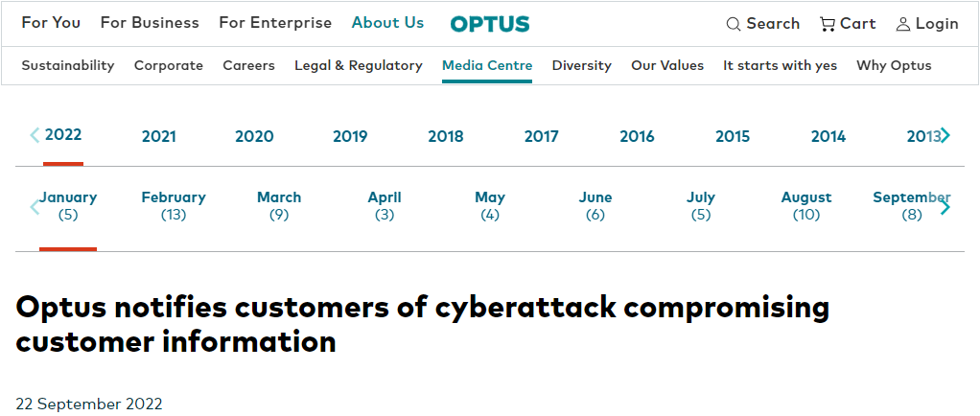Image resolution: width=980 pixels, height=416 pixels.
Task: Open Search with magnifier icon
Action: pos(762,24)
